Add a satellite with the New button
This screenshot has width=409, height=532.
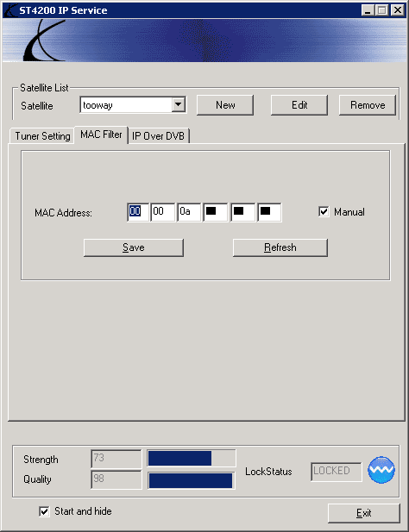225,105
